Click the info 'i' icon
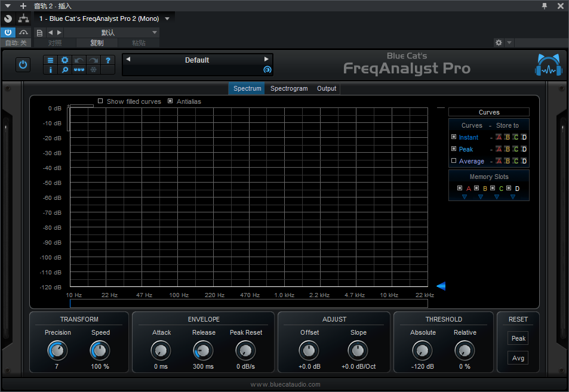This screenshot has width=569, height=392. [x=50, y=70]
